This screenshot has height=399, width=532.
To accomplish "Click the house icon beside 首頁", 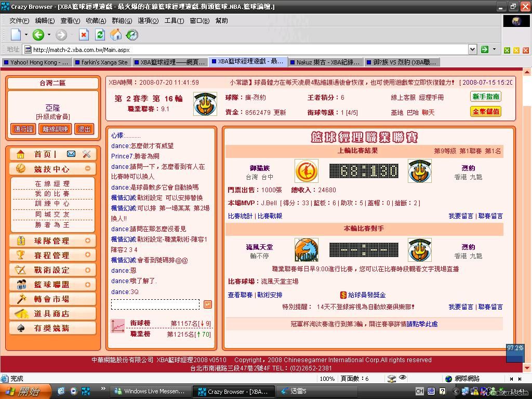I will click(20, 154).
